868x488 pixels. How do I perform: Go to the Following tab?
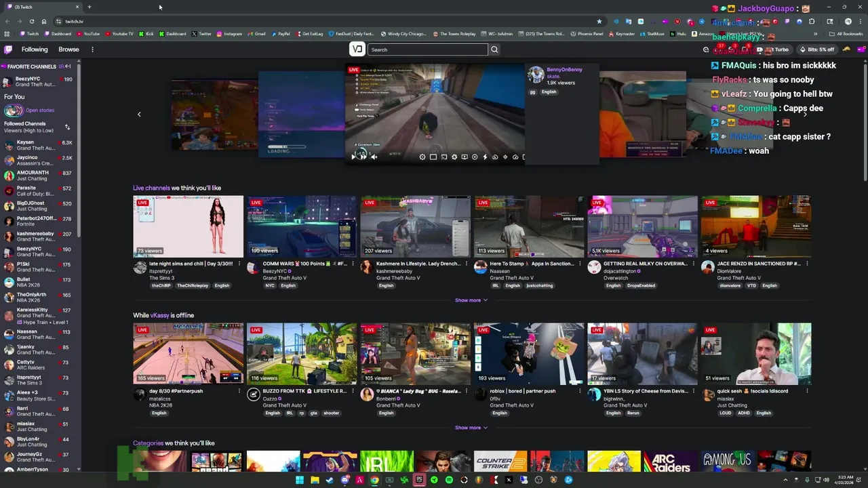35,49
